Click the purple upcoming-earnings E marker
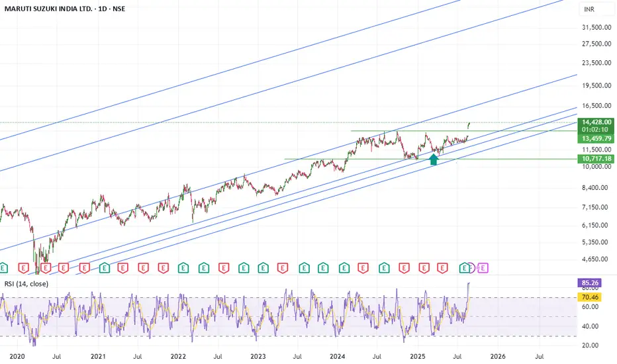Viewport: 617px width, 364px height. 483,269
